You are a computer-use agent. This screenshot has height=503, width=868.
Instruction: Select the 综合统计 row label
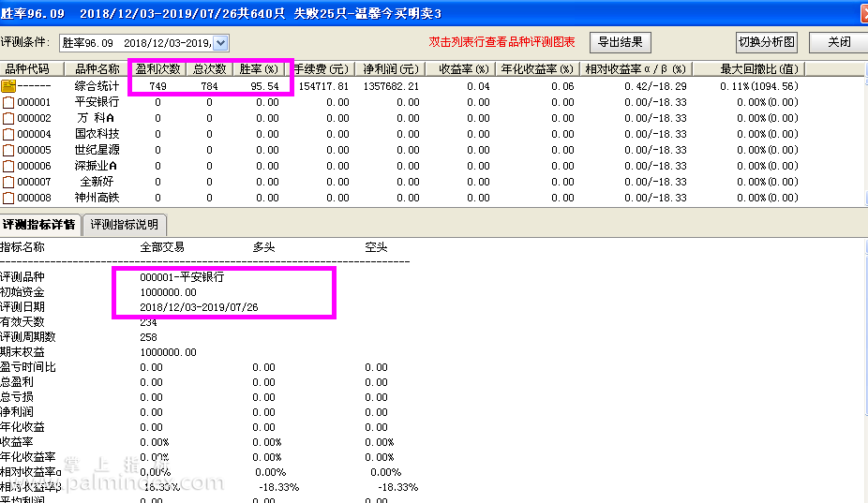(97, 86)
